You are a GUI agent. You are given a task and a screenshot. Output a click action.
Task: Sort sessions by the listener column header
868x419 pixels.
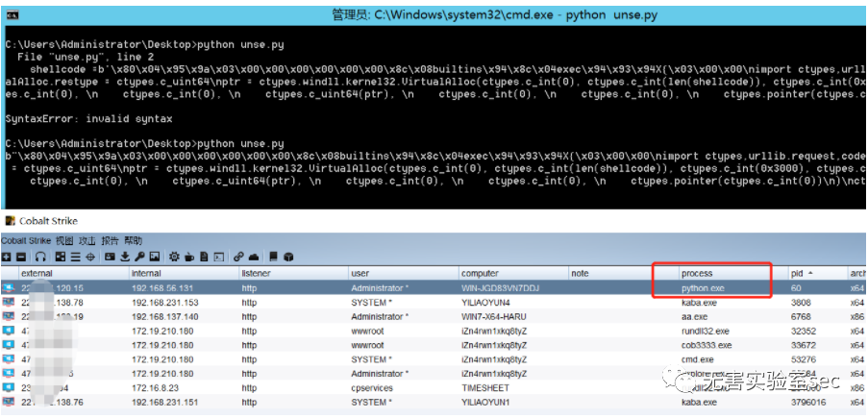[x=293, y=274]
